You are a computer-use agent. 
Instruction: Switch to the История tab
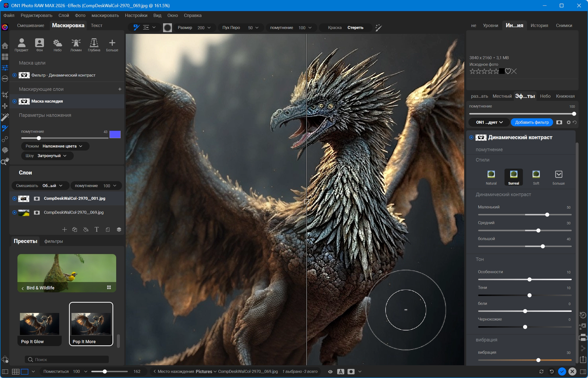tap(539, 26)
